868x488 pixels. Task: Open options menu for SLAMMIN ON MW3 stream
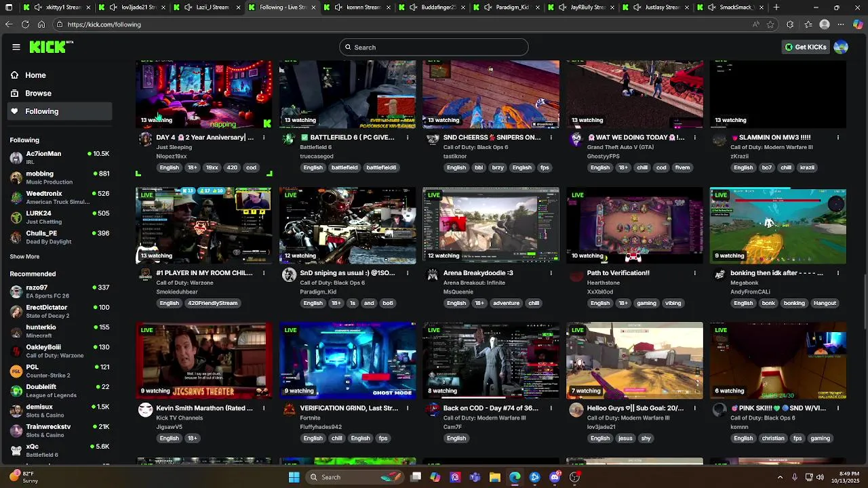coord(838,138)
